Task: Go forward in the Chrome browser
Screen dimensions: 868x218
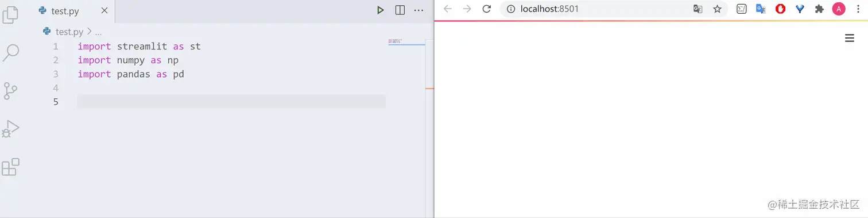Action: coord(467,9)
